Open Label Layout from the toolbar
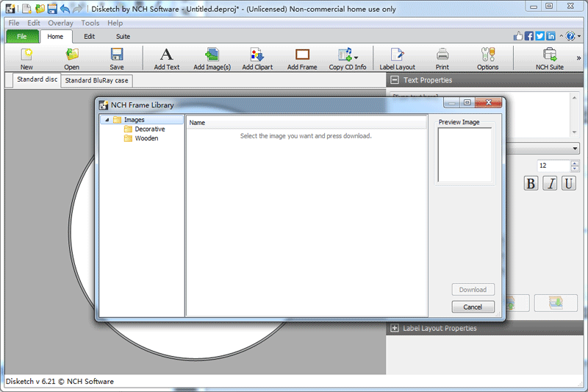 tap(397, 59)
